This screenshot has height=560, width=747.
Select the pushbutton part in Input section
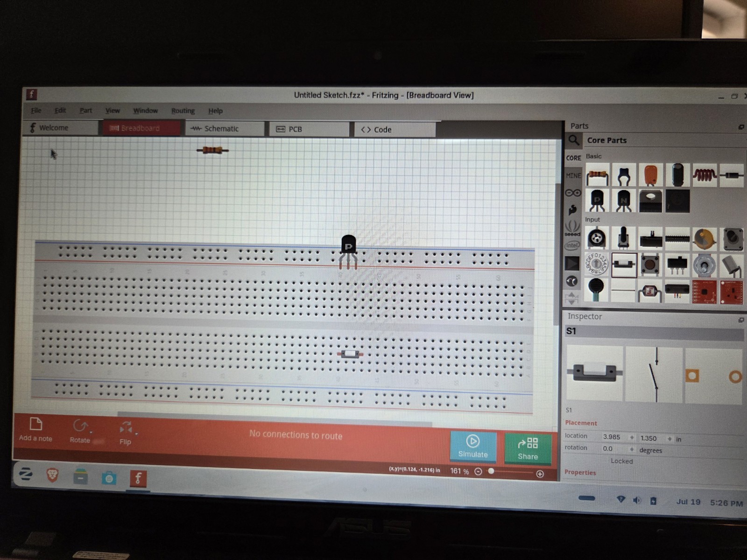click(650, 265)
